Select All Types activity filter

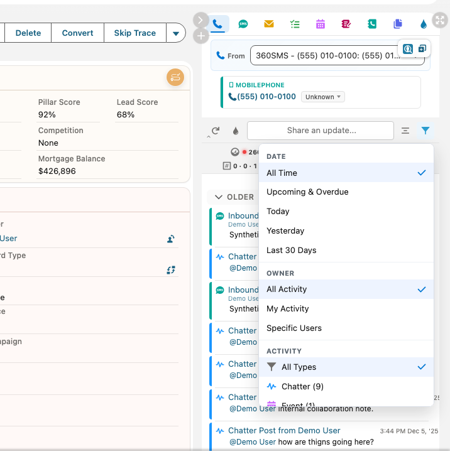coord(346,367)
